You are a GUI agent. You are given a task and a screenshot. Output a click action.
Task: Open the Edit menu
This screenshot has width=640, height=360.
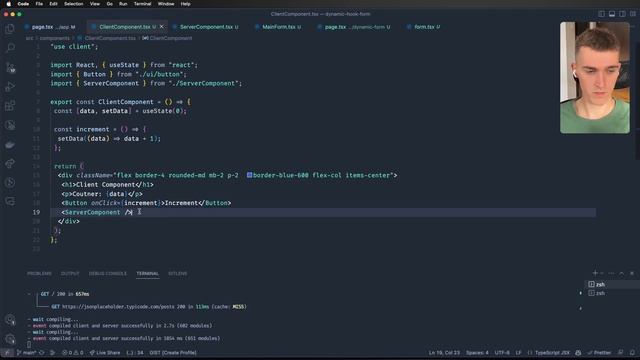tap(53, 4)
